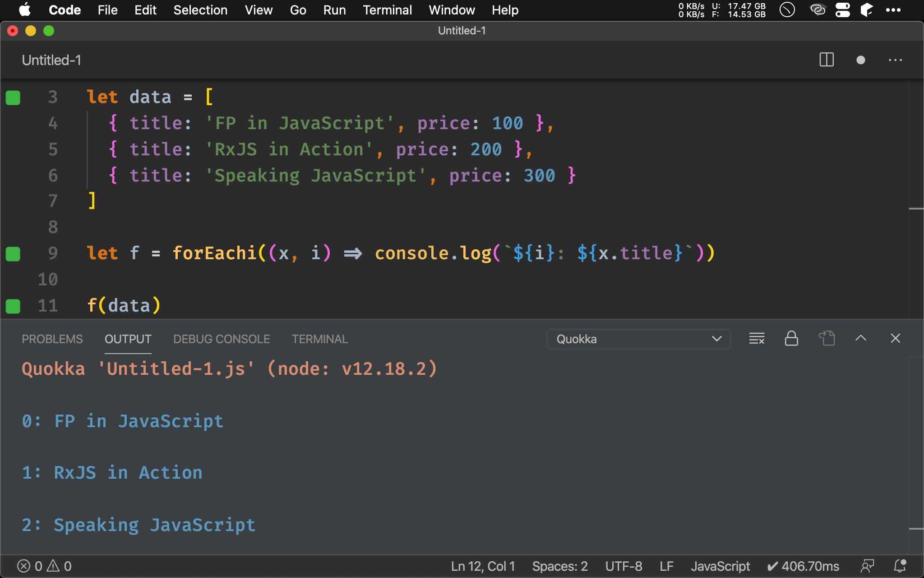Click the 'RxJS in Action' string in code

coord(289,149)
